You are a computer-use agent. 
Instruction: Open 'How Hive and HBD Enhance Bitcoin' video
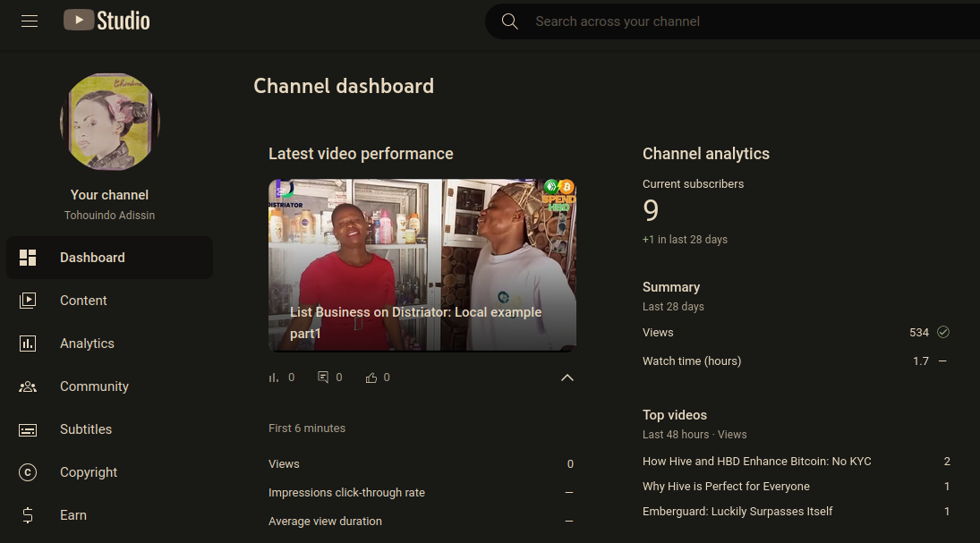point(757,461)
